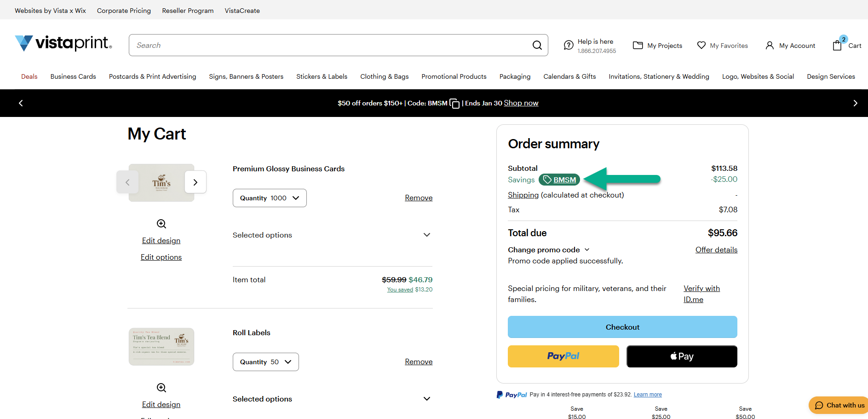This screenshot has height=419, width=868.
Task: Show next business card preview image
Action: coord(195,182)
